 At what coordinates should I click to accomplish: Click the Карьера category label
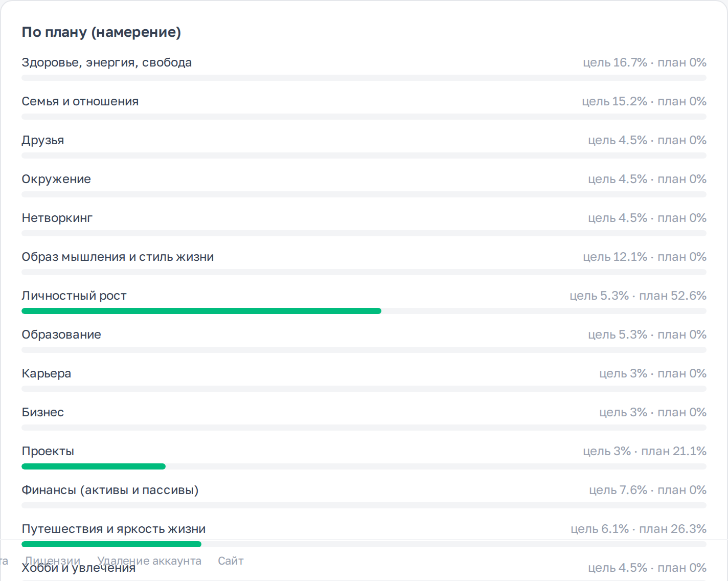[x=47, y=373]
